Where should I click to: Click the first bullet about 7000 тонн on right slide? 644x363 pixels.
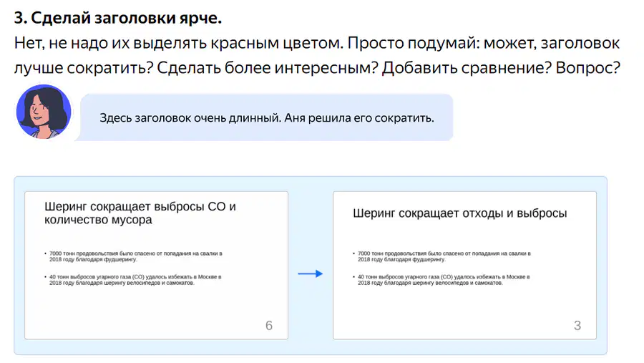coord(442,256)
